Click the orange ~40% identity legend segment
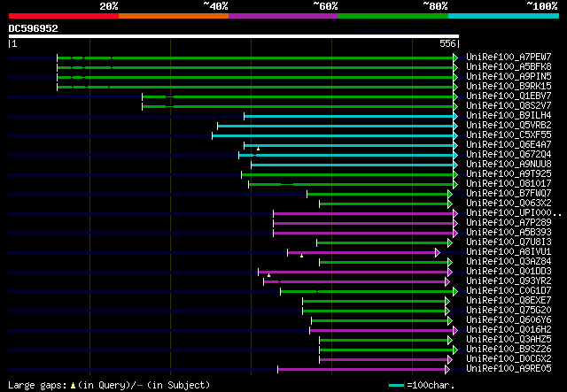This screenshot has height=392, width=567. pyautogui.click(x=174, y=16)
